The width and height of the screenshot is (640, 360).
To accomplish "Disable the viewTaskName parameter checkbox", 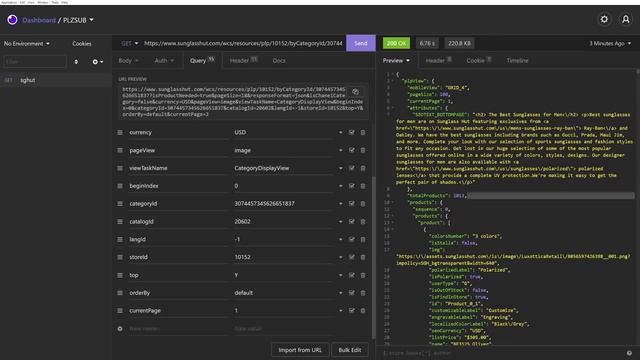I will (x=351, y=168).
